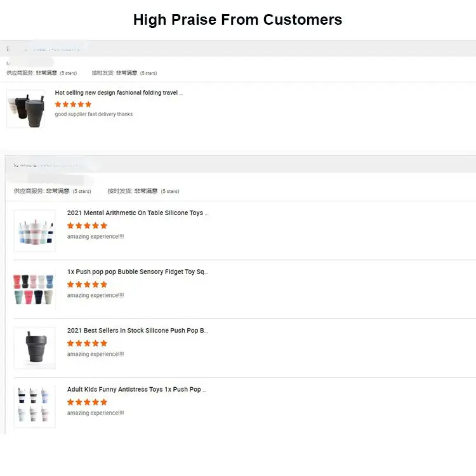476x476 pixels.
Task: Click the 'High Praise From Customers' heading
Action: coord(237,20)
